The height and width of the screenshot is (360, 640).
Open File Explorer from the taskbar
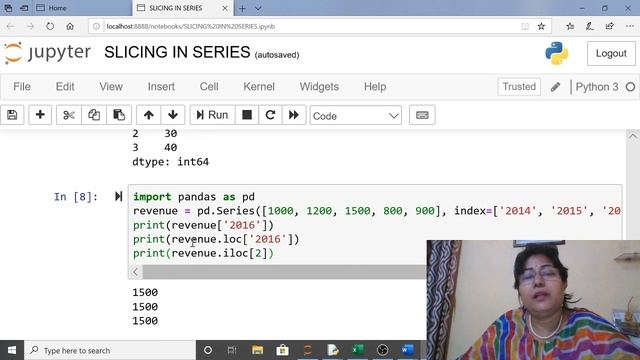258,350
